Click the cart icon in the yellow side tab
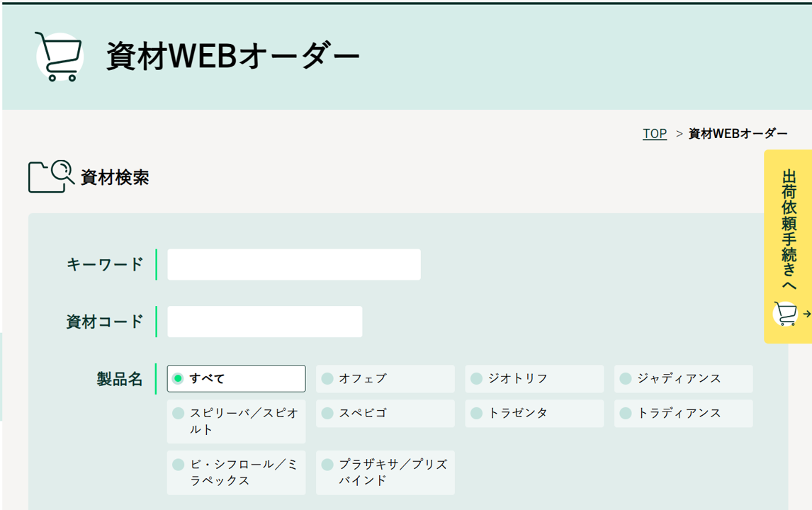This screenshot has height=510, width=812. click(785, 313)
